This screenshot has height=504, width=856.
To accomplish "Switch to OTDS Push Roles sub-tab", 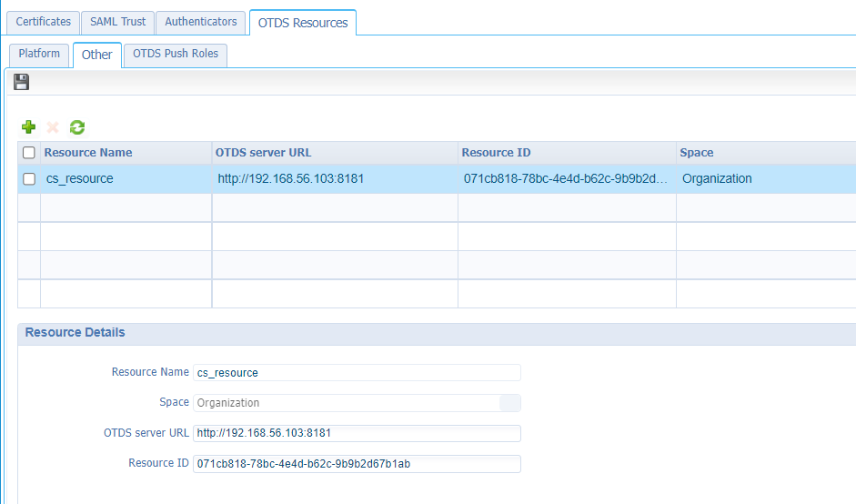I will click(x=176, y=54).
